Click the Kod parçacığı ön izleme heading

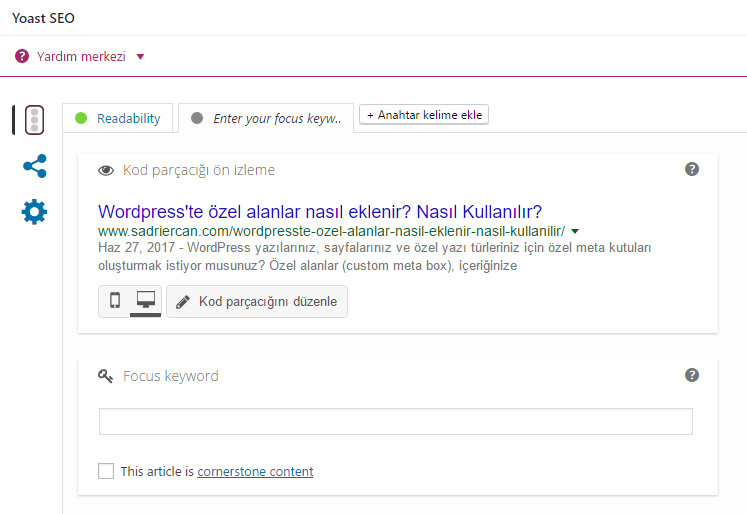199,170
